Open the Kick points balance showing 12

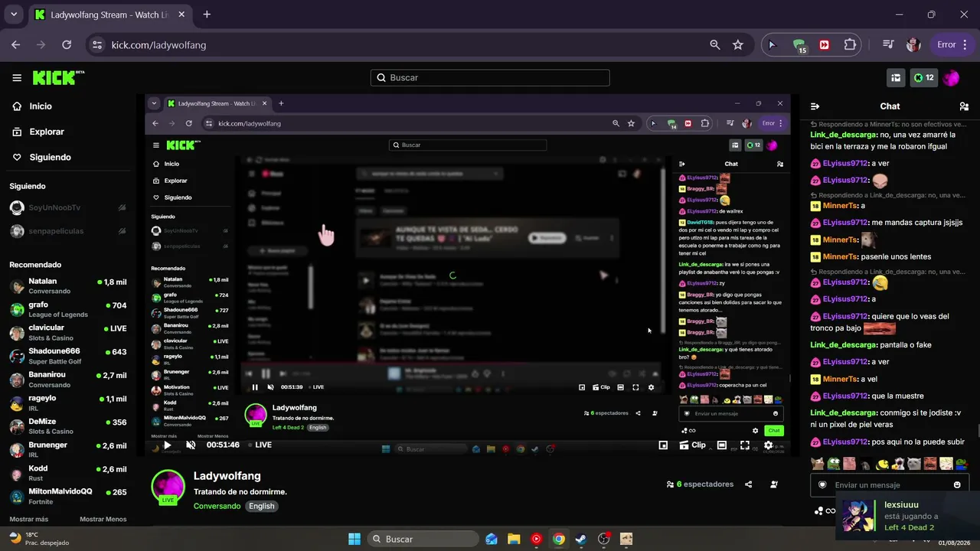coord(923,77)
